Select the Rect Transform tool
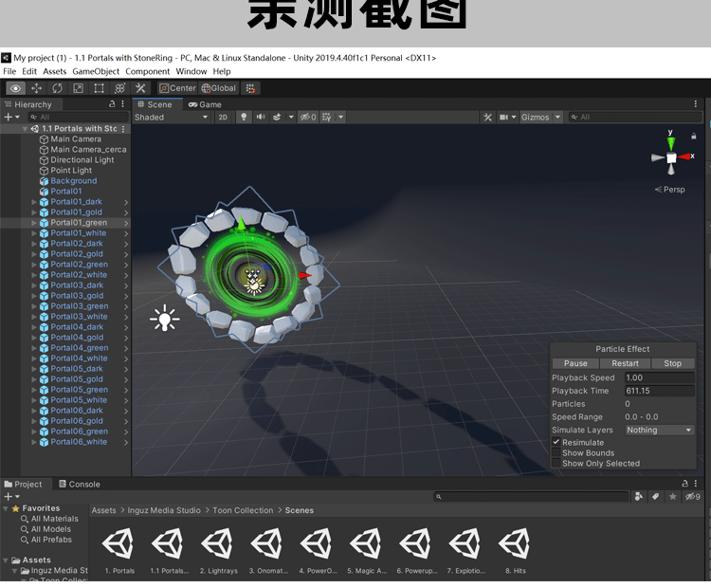The height and width of the screenshot is (588, 711). point(99,88)
